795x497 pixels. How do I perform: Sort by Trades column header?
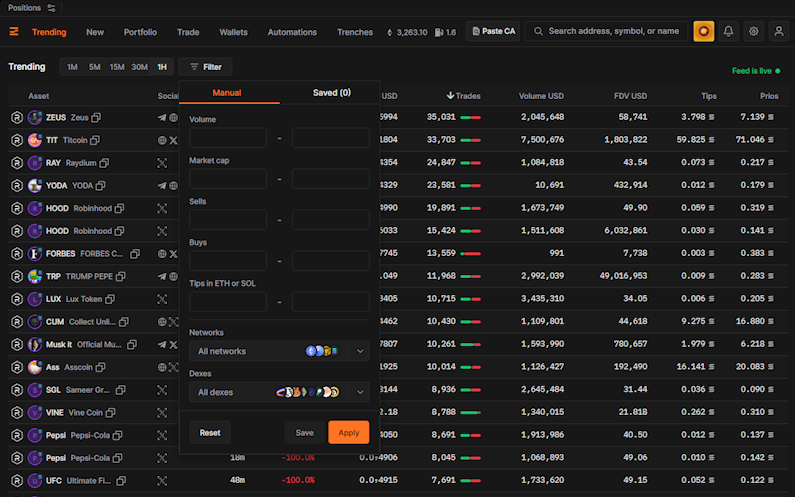[463, 96]
